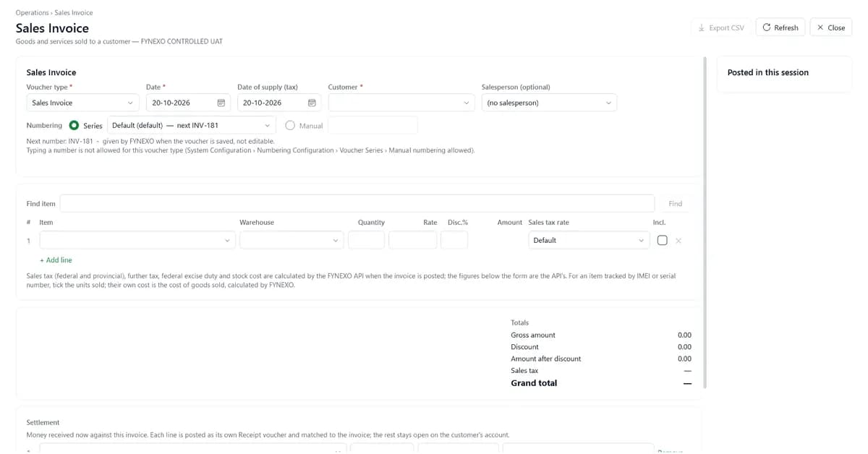Image resolution: width=868 pixels, height=454 pixels.
Task: Click the Disc.% field on line 1
Action: click(454, 240)
